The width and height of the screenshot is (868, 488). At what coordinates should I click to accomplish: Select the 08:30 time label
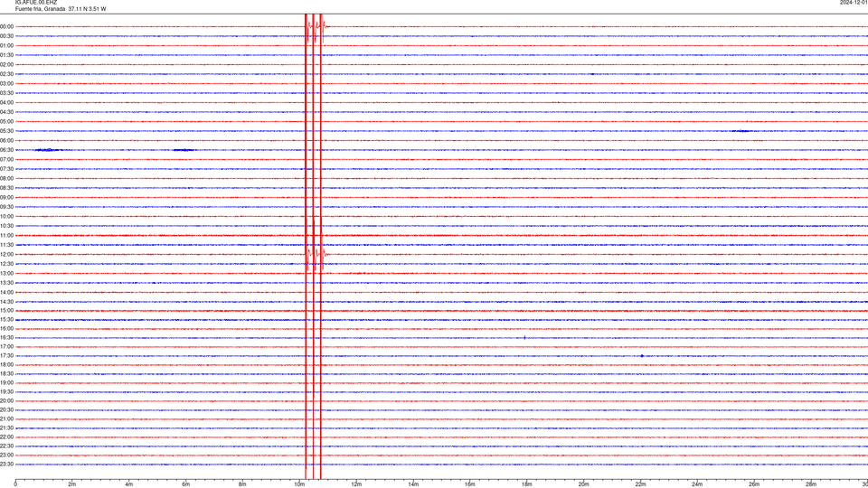6,188
